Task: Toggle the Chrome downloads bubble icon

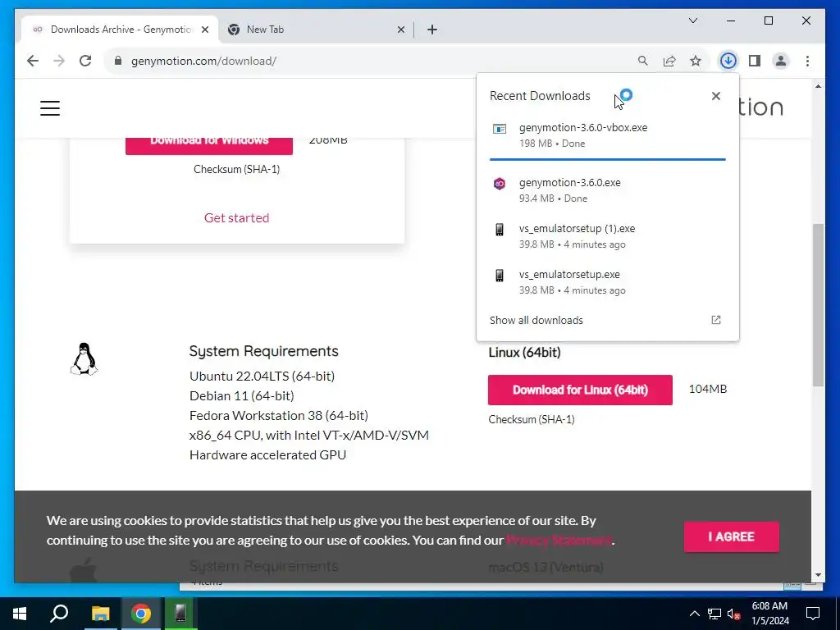Action: 728,61
